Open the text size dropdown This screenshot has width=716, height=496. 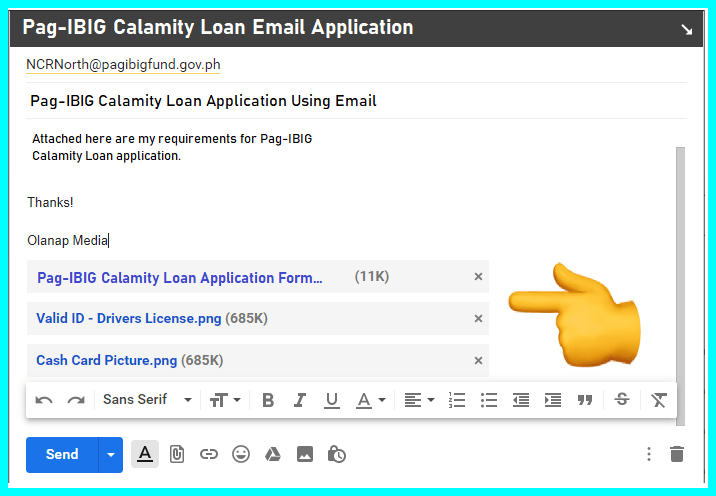225,401
